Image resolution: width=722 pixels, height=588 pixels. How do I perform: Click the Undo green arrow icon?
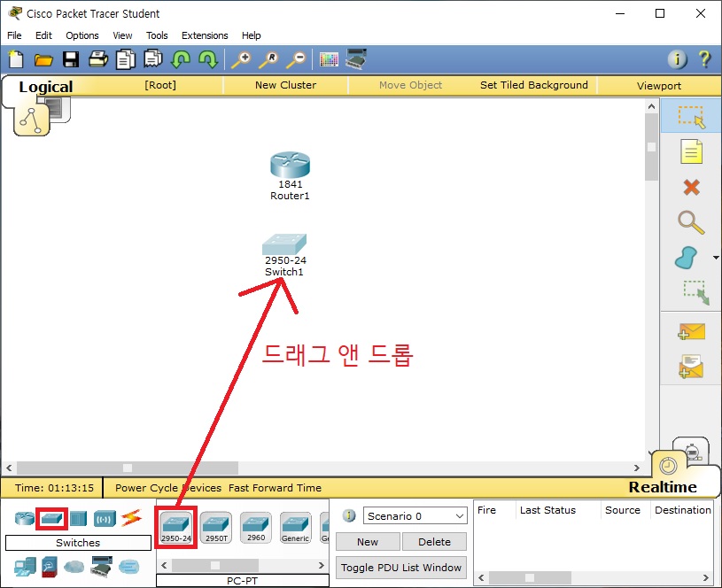click(181, 59)
